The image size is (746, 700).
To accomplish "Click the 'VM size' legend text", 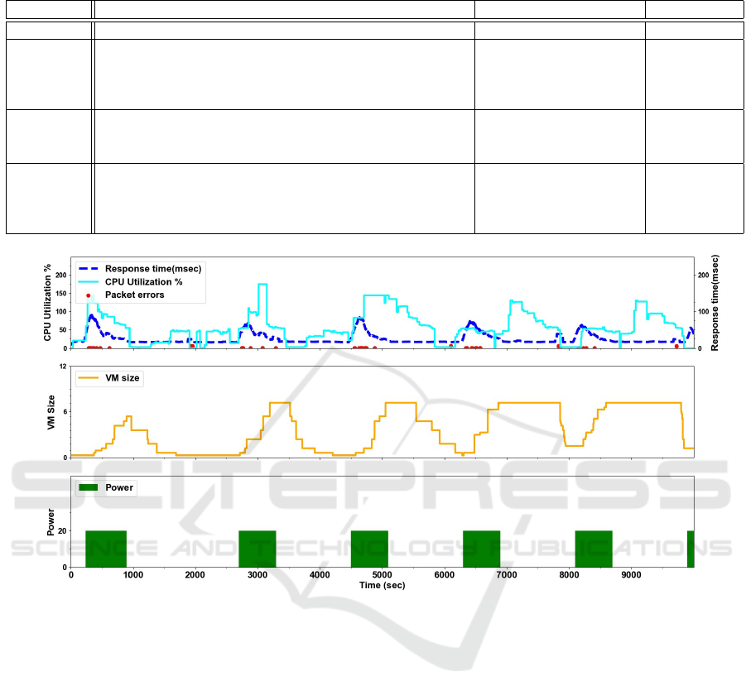I will tap(123, 378).
